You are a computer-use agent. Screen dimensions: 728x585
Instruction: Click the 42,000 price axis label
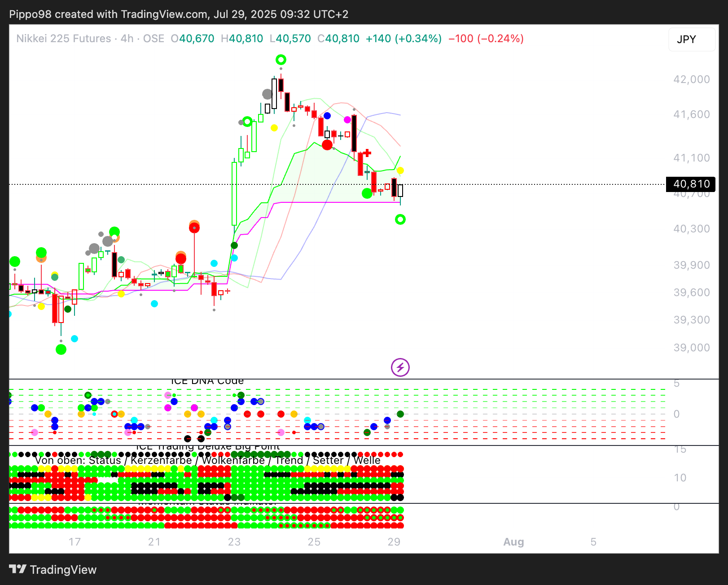tap(691, 79)
